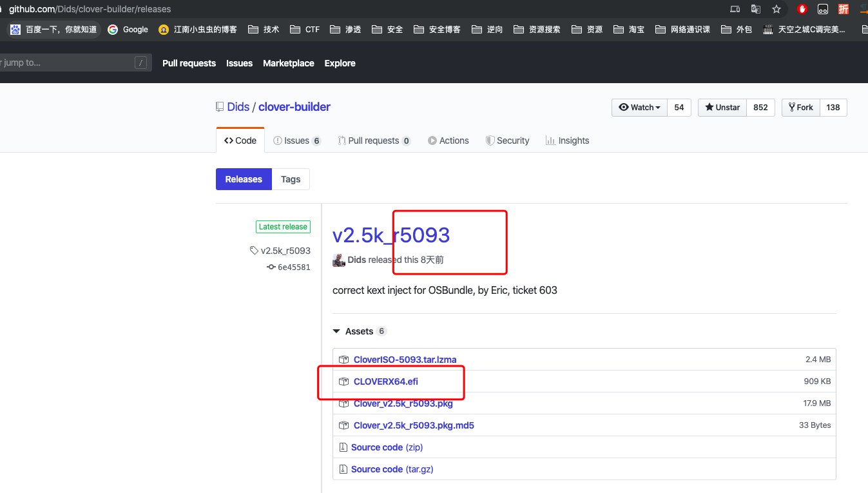This screenshot has width=868, height=493.
Task: Open the Security tab
Action: coord(508,140)
